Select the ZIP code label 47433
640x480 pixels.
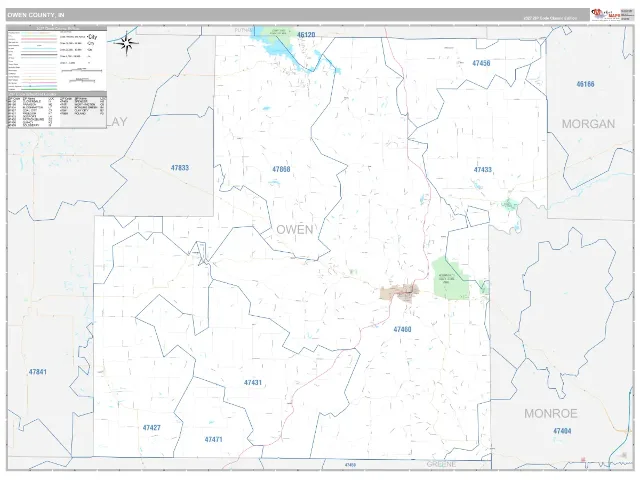[483, 170]
